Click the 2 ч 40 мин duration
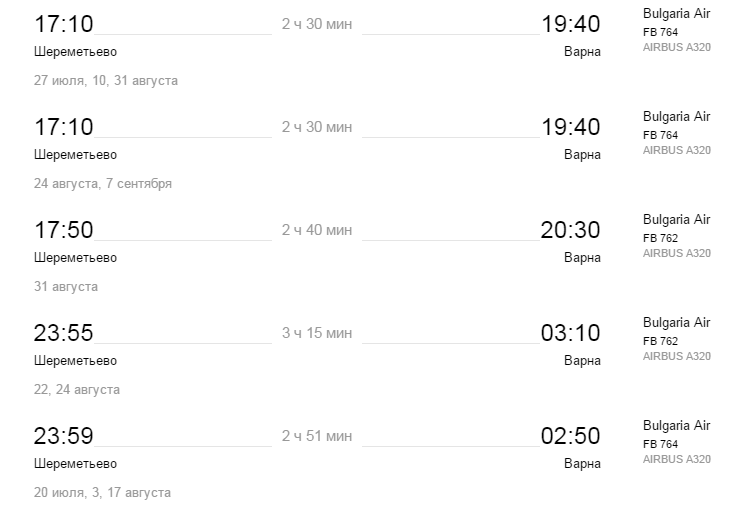Image resolution: width=738 pixels, height=526 pixels. 317,230
